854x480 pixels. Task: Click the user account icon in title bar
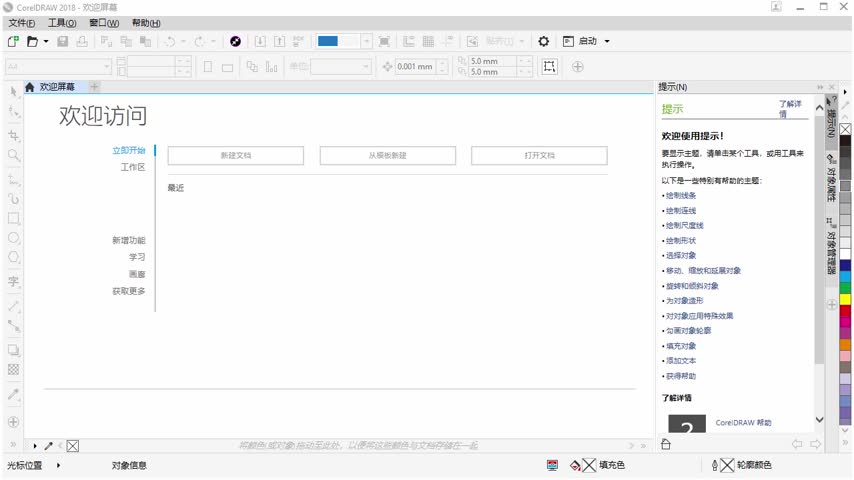[776, 7]
